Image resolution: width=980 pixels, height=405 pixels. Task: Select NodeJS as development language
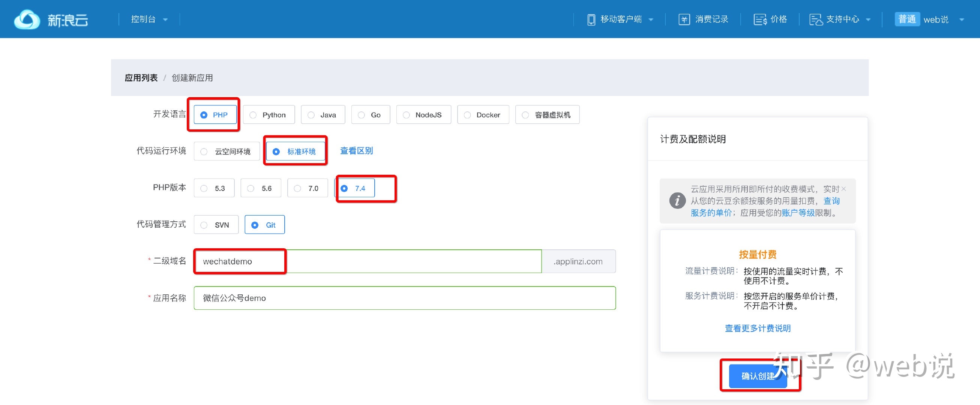(x=423, y=114)
